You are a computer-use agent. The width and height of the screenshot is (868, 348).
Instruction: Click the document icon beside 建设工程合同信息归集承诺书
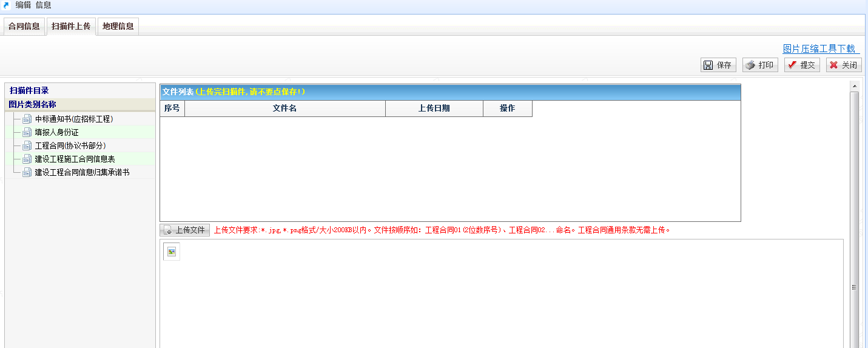click(27, 172)
